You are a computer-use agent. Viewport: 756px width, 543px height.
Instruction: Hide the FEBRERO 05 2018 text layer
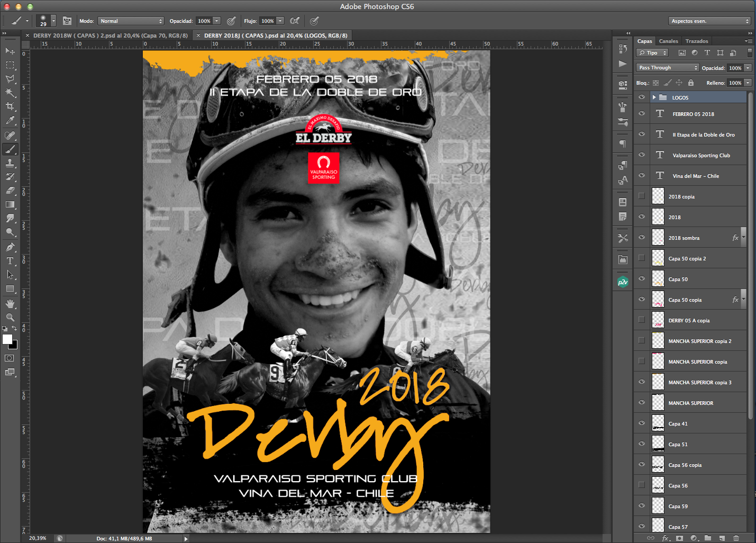[642, 114]
